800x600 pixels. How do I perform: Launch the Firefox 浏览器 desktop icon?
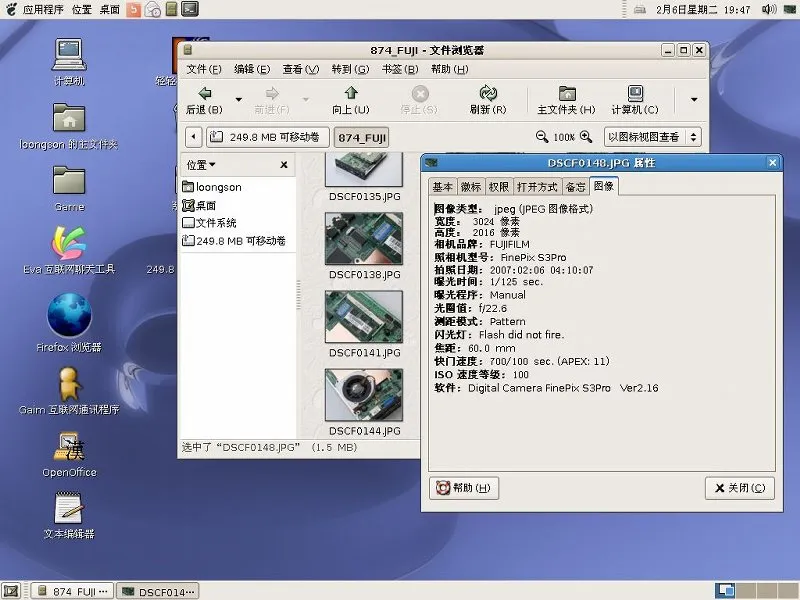coord(69,322)
